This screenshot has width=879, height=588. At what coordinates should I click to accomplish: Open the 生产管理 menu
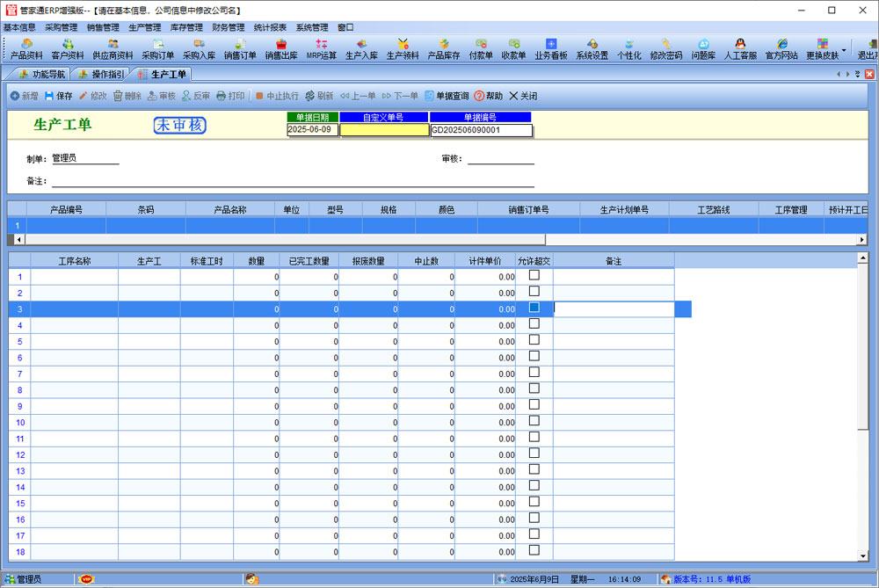click(x=144, y=27)
